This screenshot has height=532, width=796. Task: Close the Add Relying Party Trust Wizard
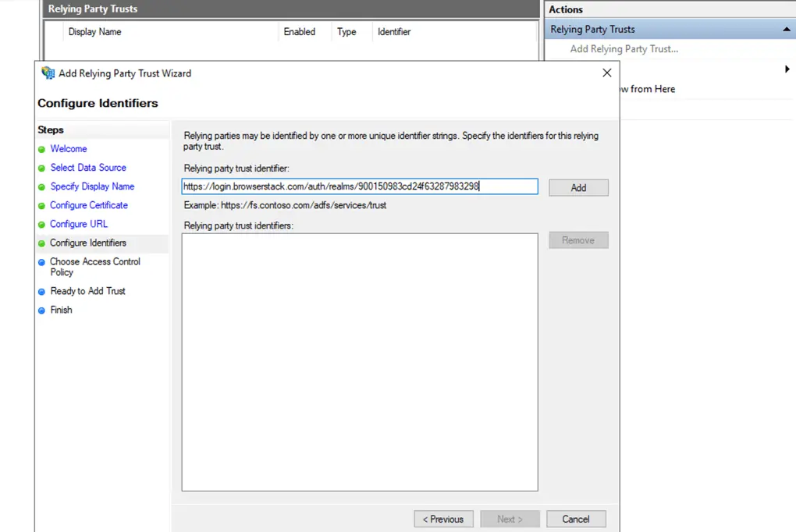pyautogui.click(x=607, y=73)
